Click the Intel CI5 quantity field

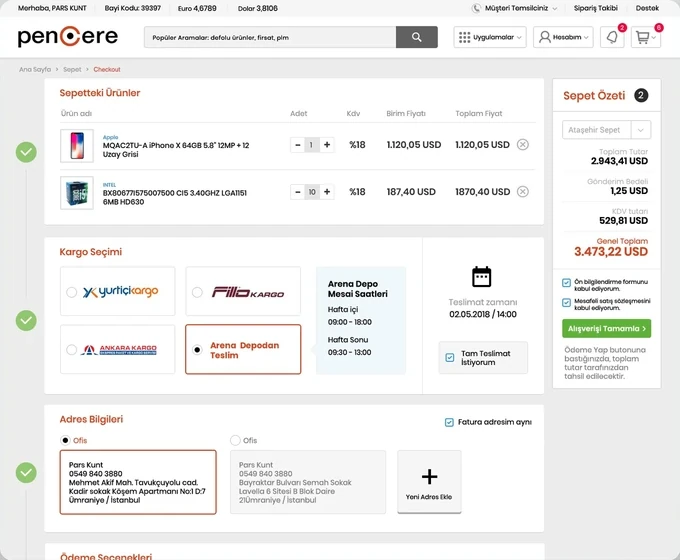pos(312,192)
